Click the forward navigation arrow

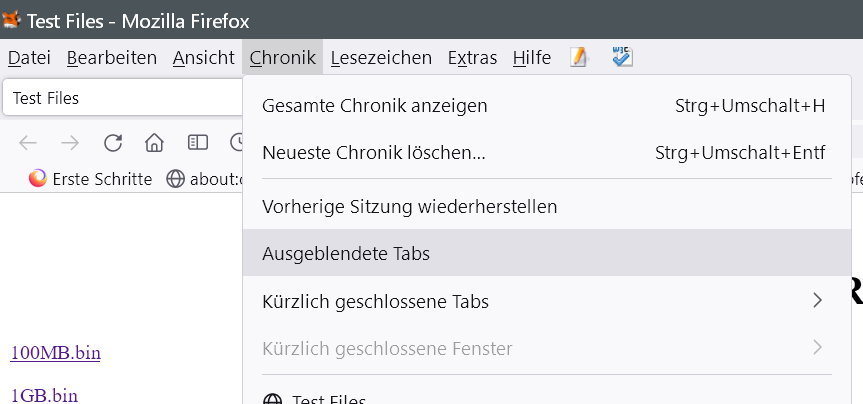(x=70, y=143)
